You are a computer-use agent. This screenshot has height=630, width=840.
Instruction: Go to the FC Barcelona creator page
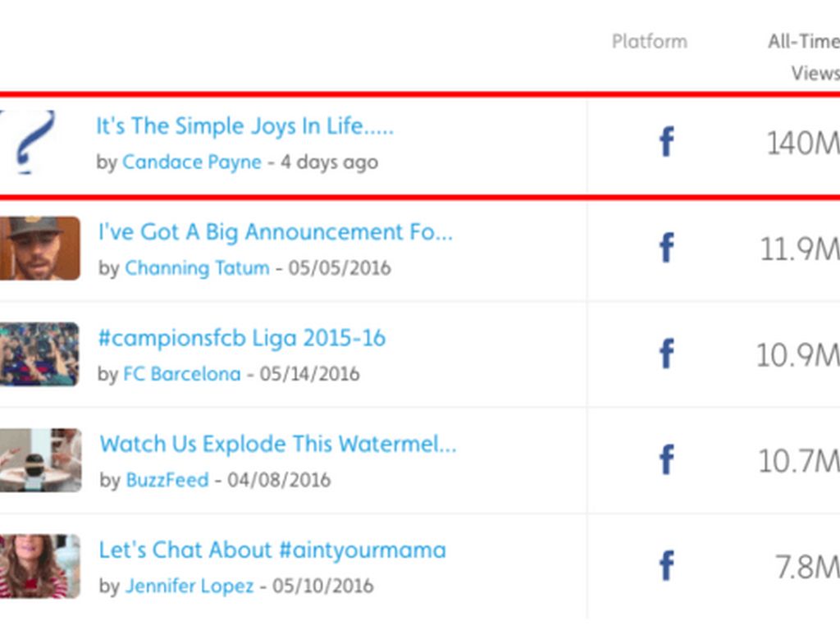[x=182, y=374]
